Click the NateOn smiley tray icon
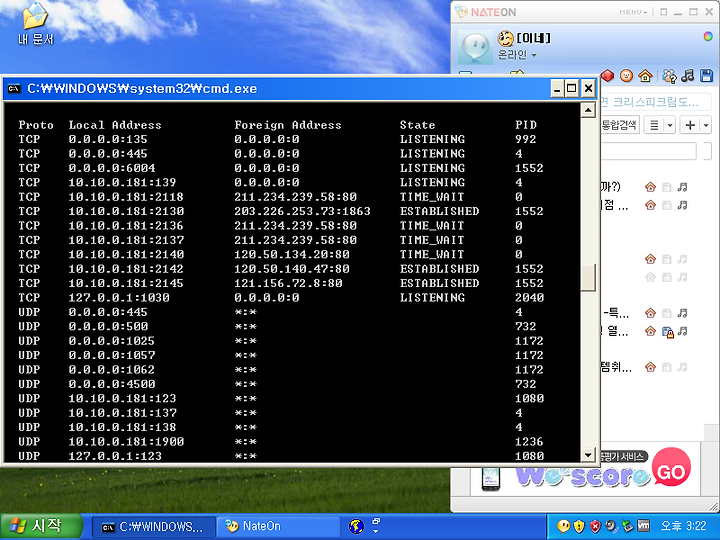This screenshot has height=540, width=720. pos(563,526)
